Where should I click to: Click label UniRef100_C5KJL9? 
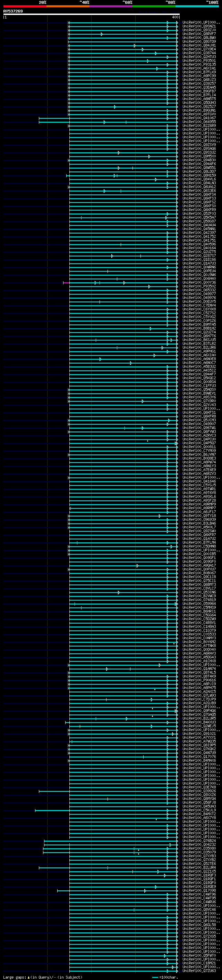point(199,810)
